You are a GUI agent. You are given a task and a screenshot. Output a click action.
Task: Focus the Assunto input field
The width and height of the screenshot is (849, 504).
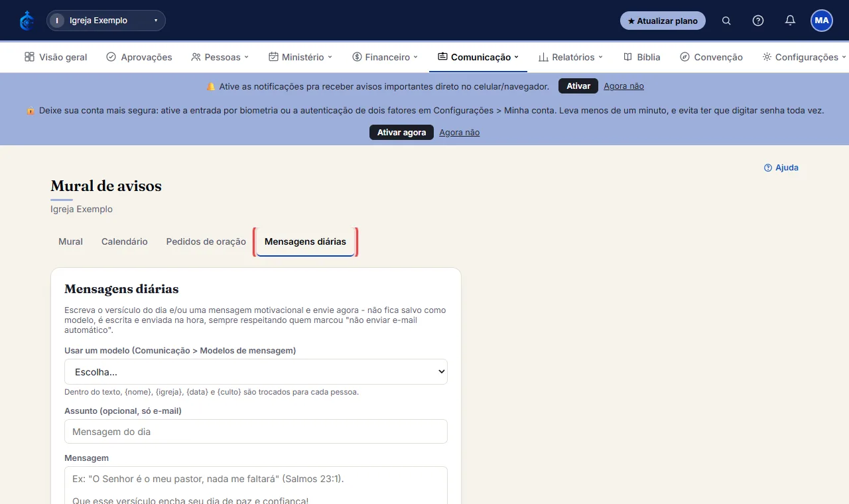point(256,432)
